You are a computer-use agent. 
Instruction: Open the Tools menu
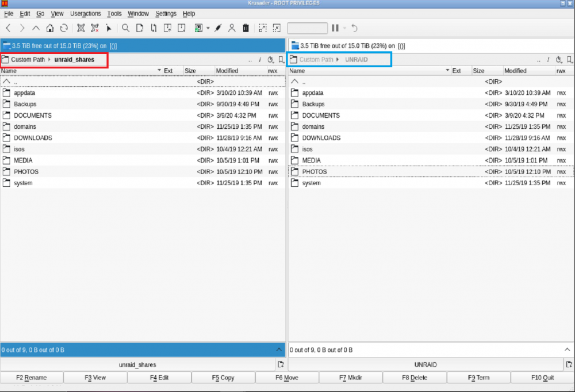point(114,14)
